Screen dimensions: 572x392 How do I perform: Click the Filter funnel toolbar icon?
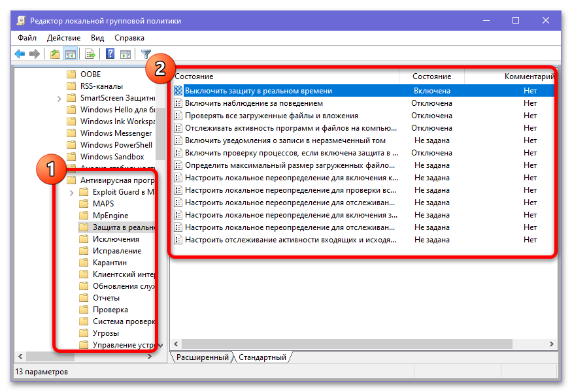146,54
